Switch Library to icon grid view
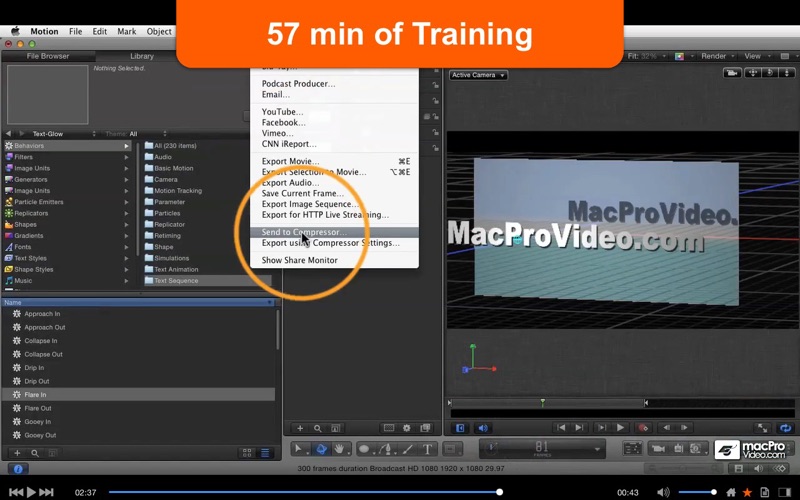This screenshot has width=800, height=500. [x=247, y=453]
